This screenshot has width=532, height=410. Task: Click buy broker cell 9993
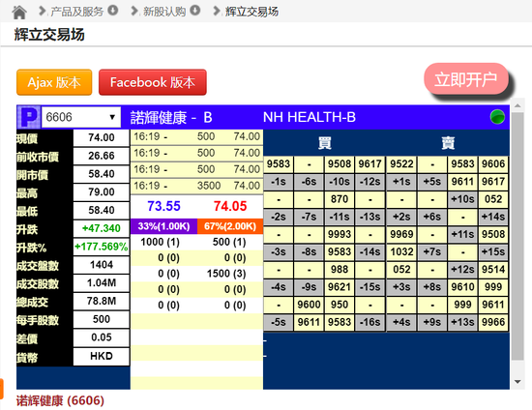pos(340,234)
